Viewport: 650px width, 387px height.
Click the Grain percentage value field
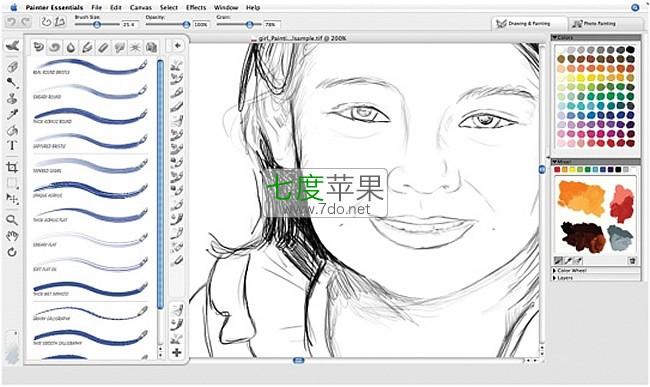pyautogui.click(x=272, y=25)
